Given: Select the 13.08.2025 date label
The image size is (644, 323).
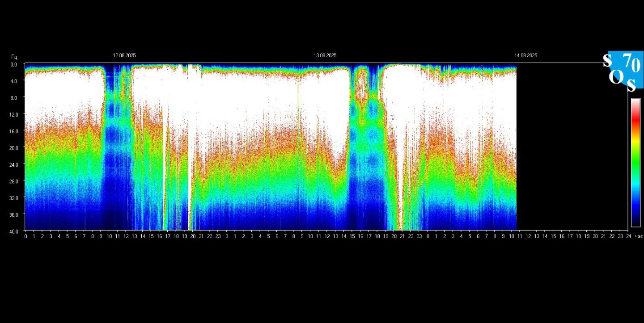Looking at the screenshot, I should click(x=325, y=56).
